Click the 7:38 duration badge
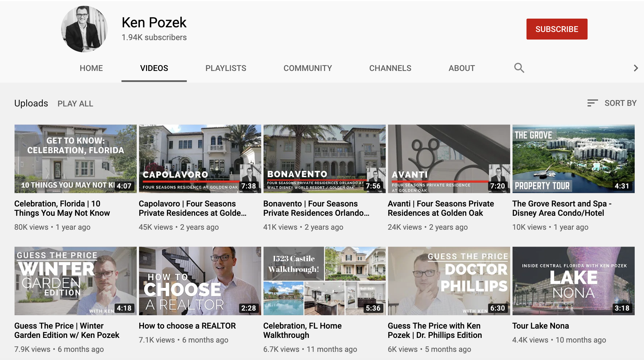Viewport: 644px width, 360px height. point(249,186)
